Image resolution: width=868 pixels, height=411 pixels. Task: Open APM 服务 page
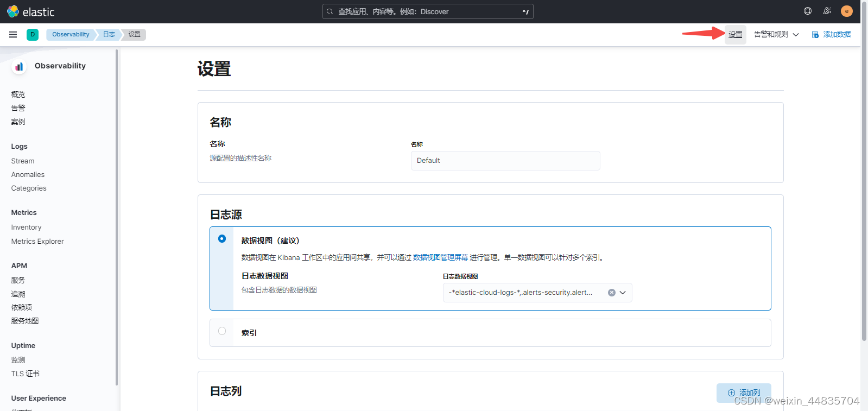tap(18, 280)
